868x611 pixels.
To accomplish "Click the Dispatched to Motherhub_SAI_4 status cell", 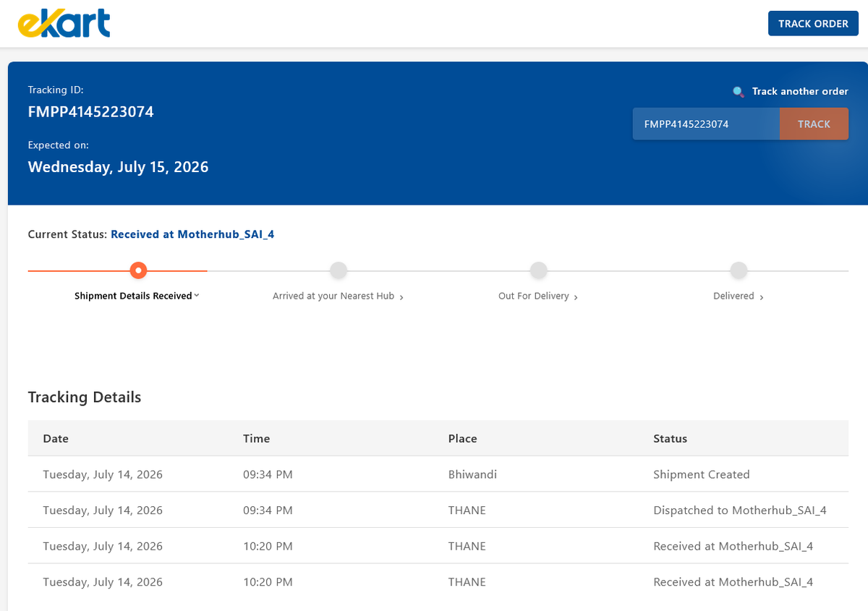I will [x=740, y=510].
